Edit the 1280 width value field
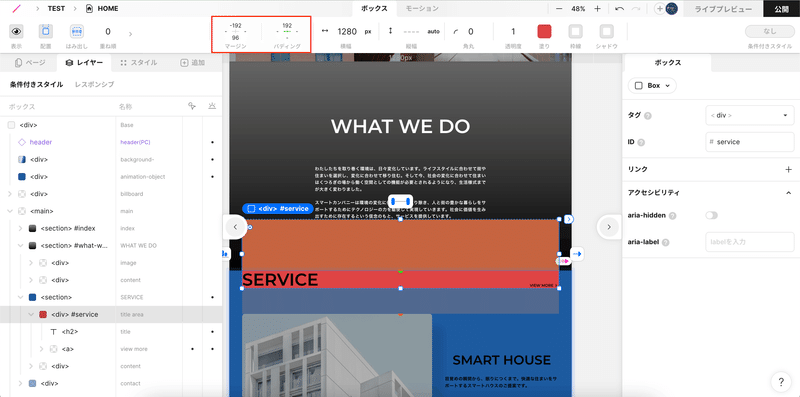The width and height of the screenshot is (800, 397). click(347, 32)
